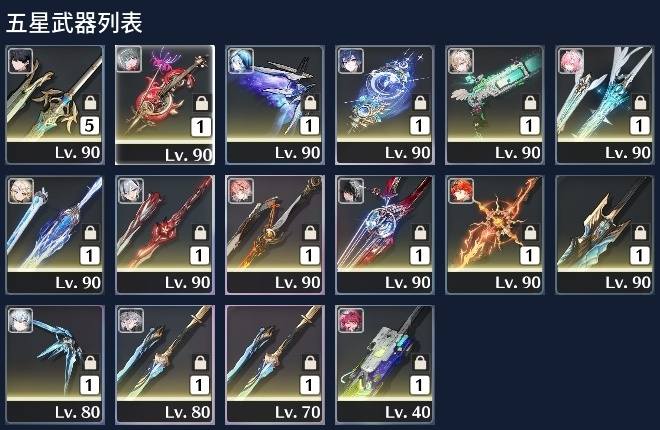Toggle lock on twin ice blades weapon

(640, 102)
